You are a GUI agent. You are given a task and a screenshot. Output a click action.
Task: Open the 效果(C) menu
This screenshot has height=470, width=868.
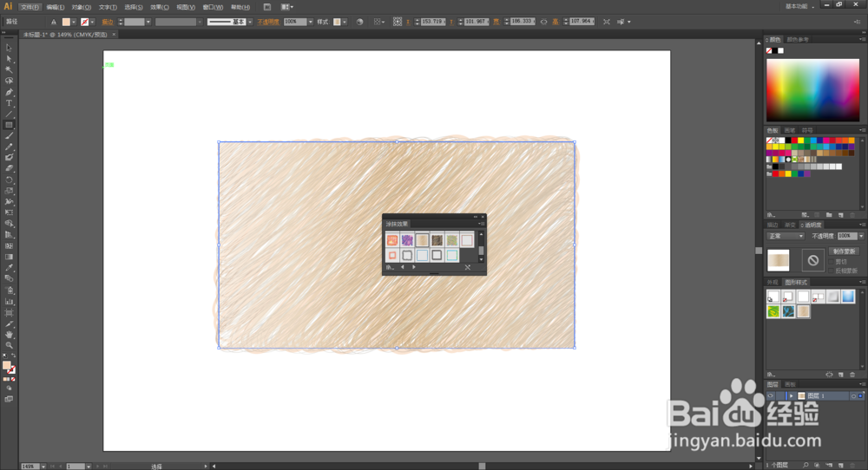pyautogui.click(x=160, y=7)
